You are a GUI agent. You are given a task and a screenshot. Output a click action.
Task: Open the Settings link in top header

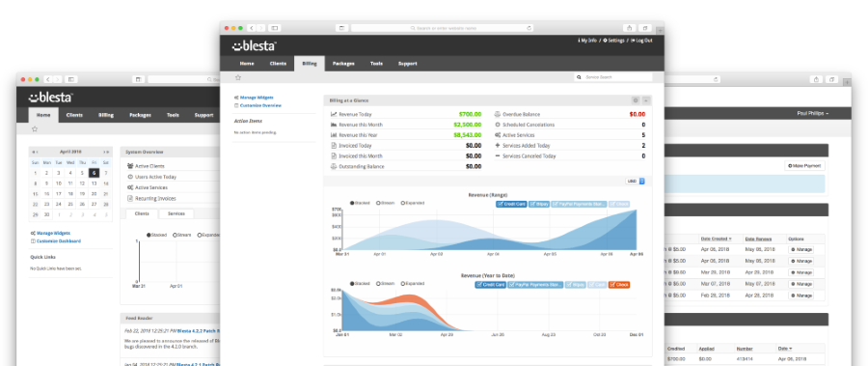click(x=614, y=41)
